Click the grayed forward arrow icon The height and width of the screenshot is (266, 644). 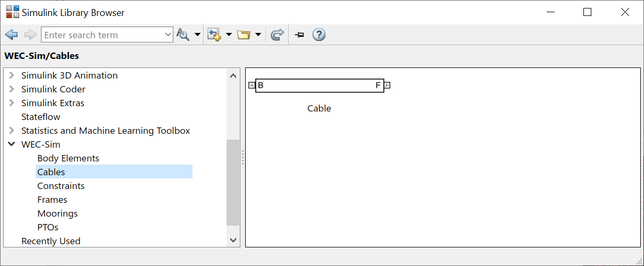tap(30, 35)
